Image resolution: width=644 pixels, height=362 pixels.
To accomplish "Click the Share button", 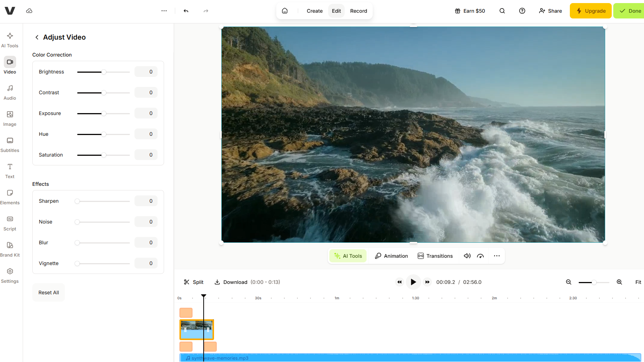I will tap(551, 11).
